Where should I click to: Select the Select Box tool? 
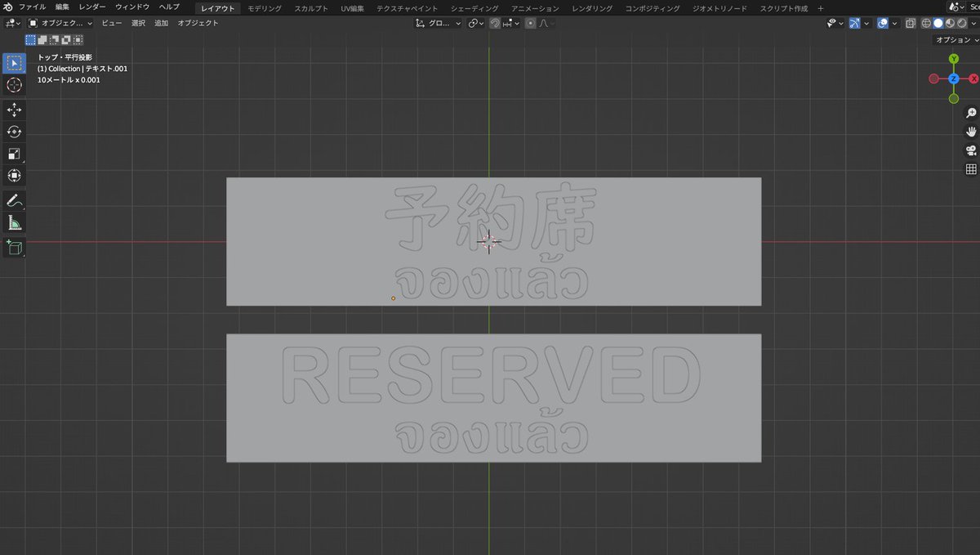pos(15,62)
